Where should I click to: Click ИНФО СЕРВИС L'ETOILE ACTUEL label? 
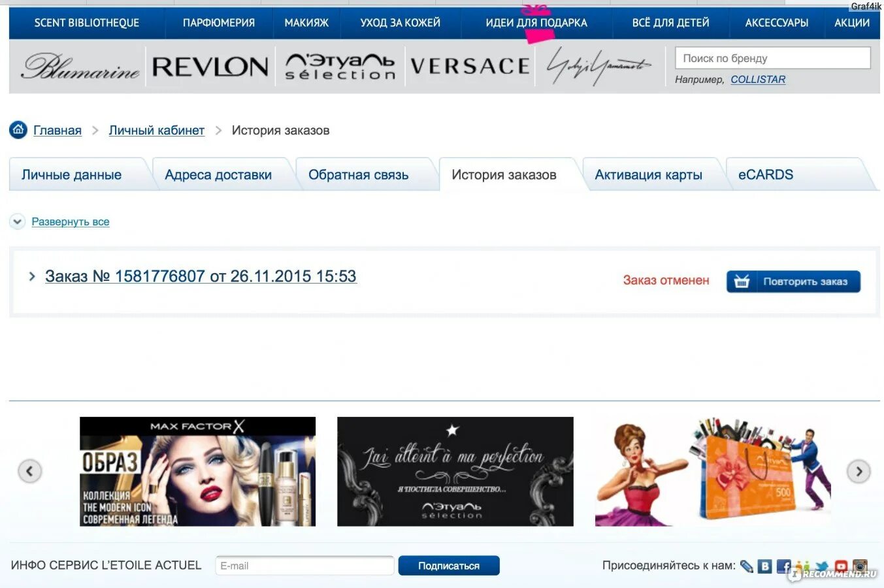click(x=106, y=565)
